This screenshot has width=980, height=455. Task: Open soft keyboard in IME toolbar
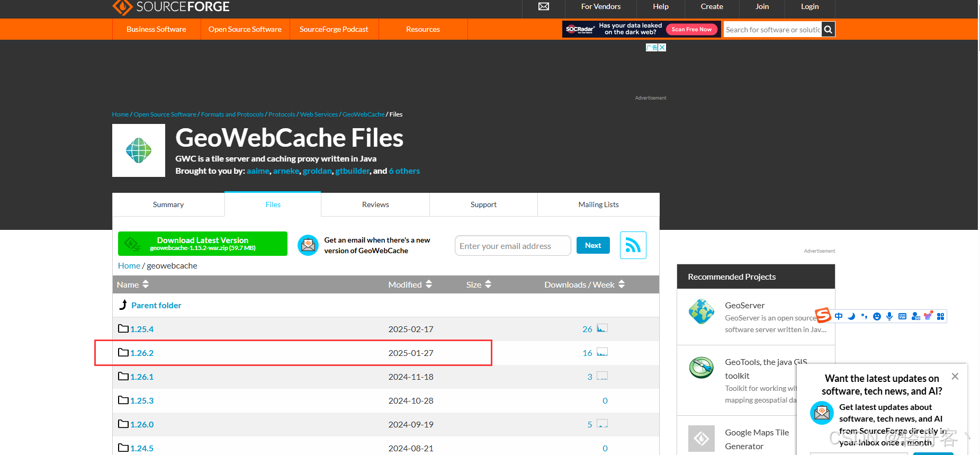pos(902,316)
